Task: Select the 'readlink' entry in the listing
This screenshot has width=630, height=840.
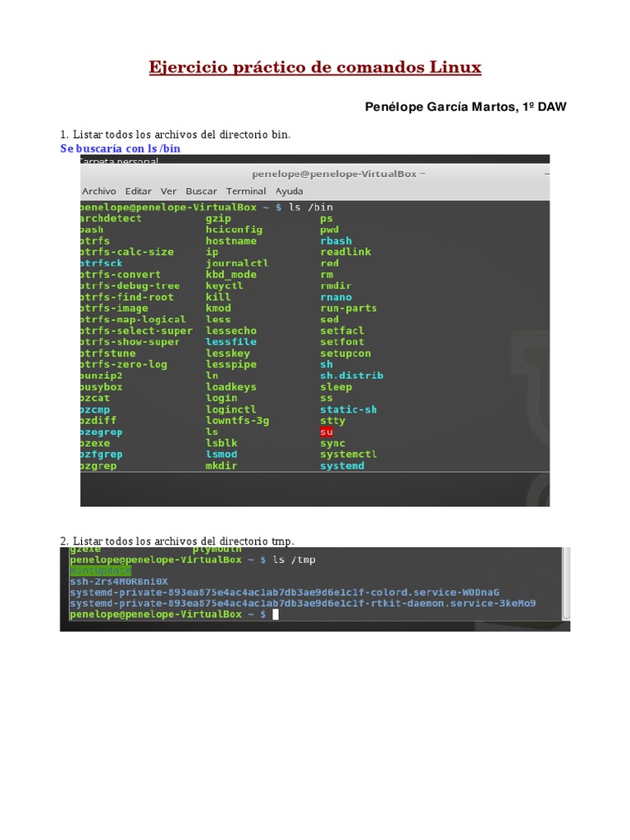Action: [345, 253]
